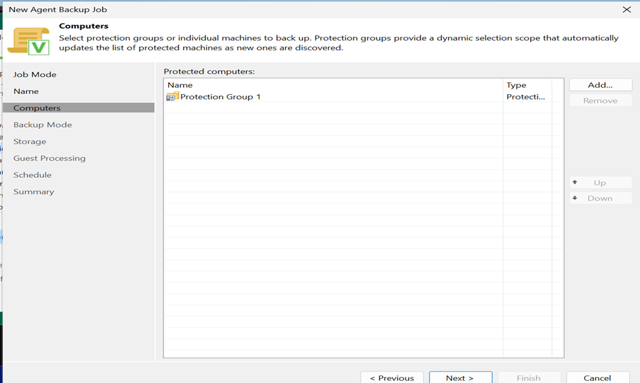
Task: Jump to the Backup Mode step
Action: coord(42,125)
